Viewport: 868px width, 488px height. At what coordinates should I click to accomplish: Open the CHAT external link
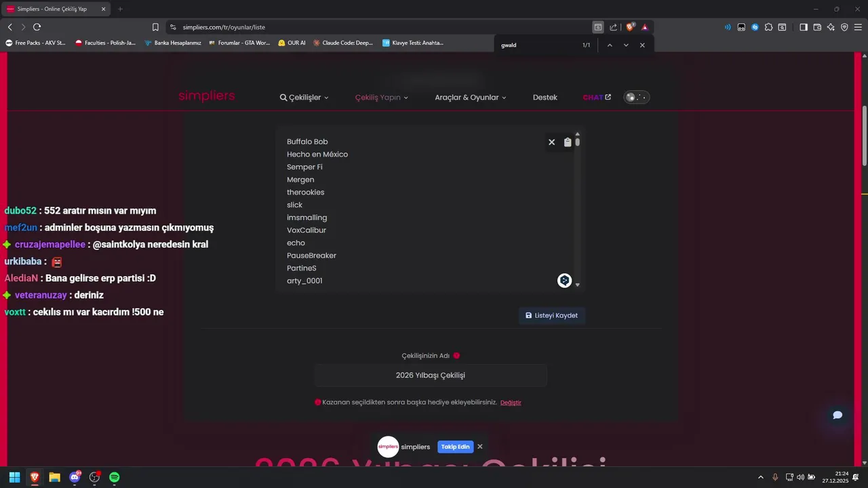(x=597, y=98)
